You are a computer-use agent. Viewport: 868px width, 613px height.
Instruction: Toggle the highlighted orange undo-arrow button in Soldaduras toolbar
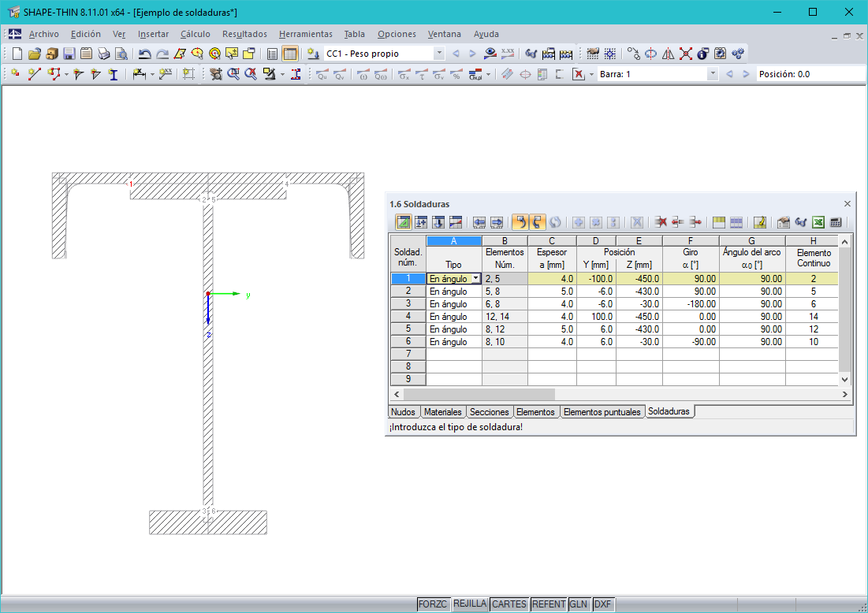click(x=520, y=222)
